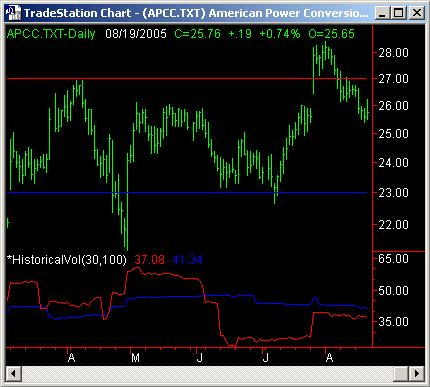Click the horizontal scrollbar track
This screenshot has width=430, height=387.
point(207,373)
